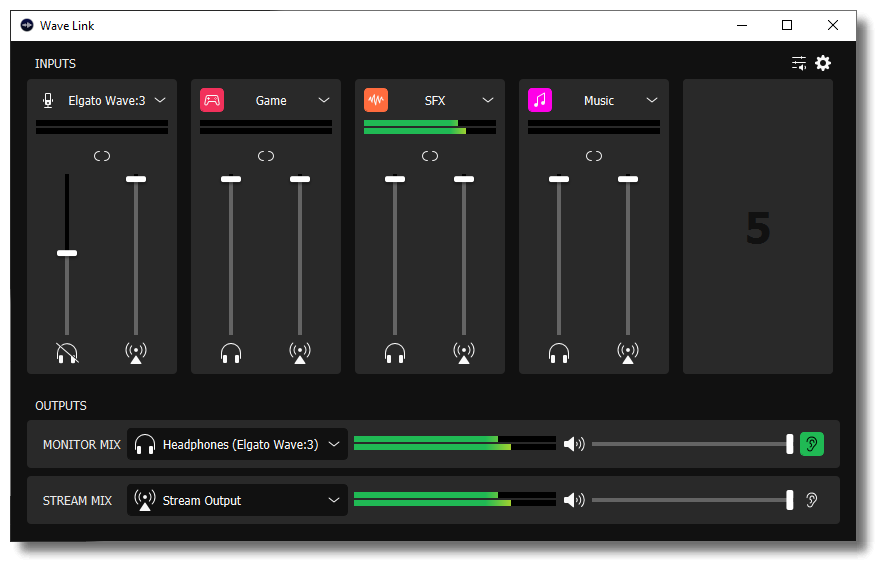Toggle the Game channel fader link icon
This screenshot has width=877, height=562.
point(266,156)
